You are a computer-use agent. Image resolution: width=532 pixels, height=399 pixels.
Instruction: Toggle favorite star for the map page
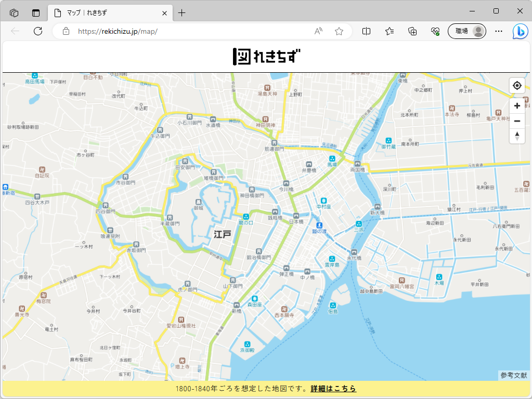tap(339, 31)
